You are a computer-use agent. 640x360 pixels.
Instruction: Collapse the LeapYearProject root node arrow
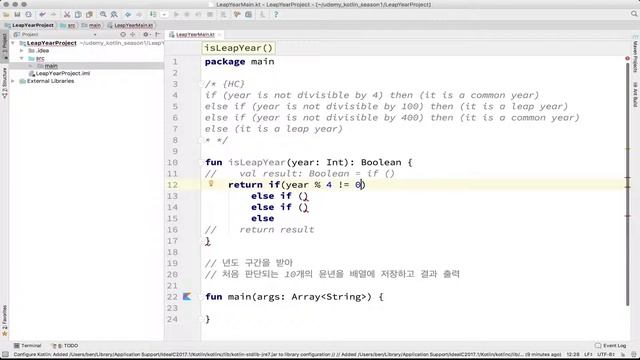click(13, 43)
